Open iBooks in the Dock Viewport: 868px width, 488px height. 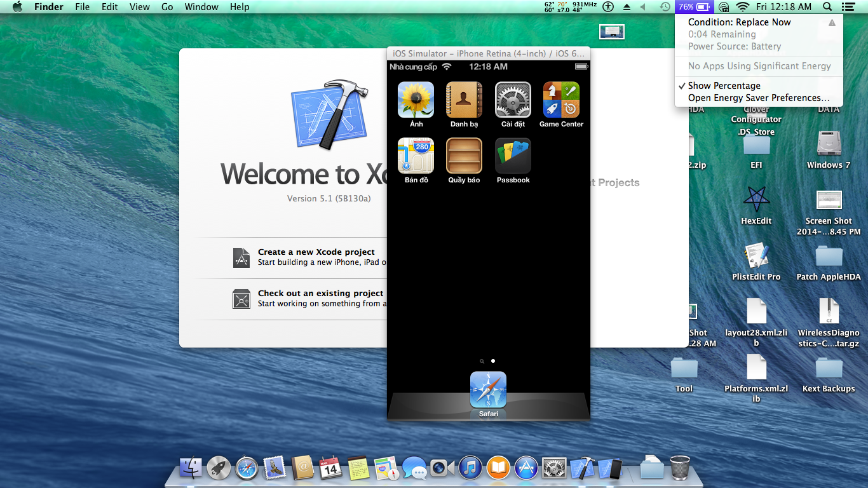tap(498, 468)
